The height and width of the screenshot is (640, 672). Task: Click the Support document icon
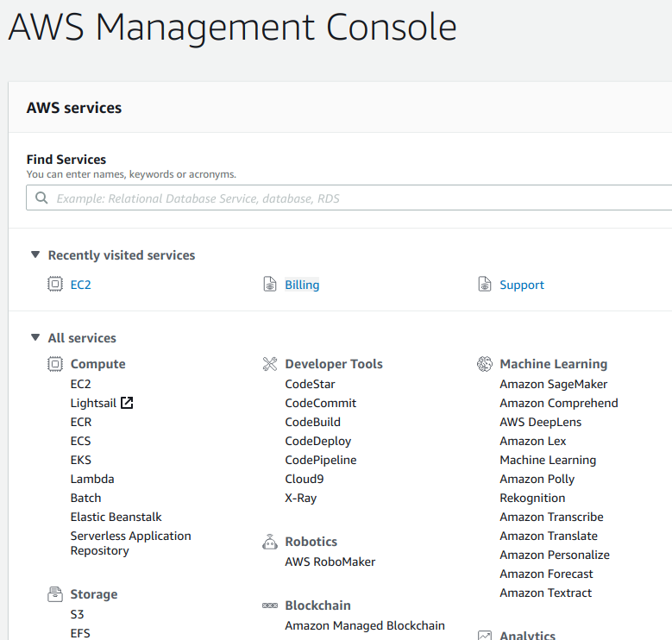(484, 284)
